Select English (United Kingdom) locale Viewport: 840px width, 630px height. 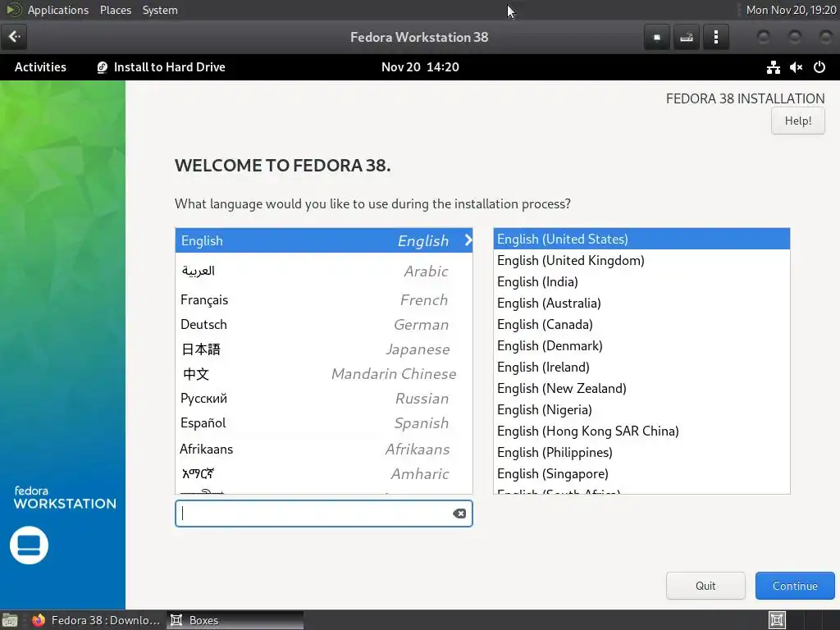pos(641,260)
